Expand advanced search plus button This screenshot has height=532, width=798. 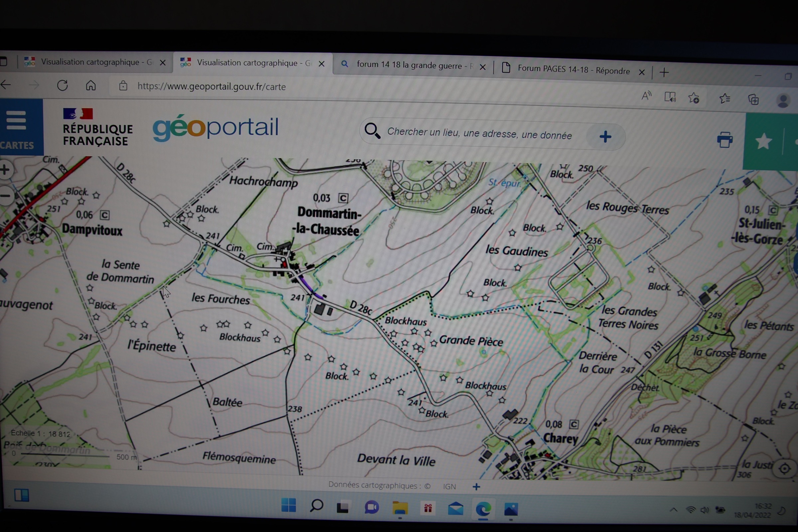605,137
